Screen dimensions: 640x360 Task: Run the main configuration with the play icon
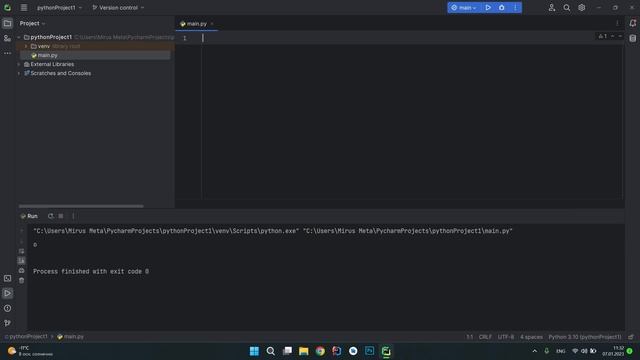[x=488, y=7]
